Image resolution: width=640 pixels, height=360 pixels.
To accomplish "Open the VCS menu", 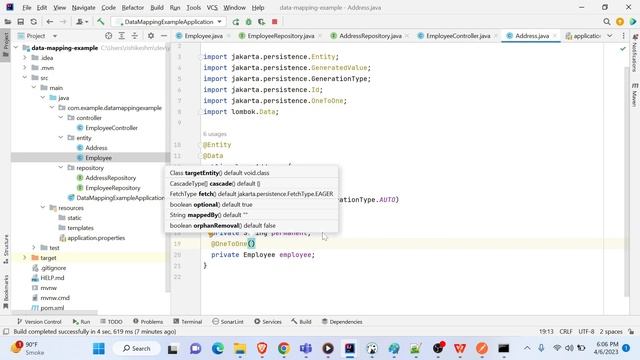I will [212, 7].
